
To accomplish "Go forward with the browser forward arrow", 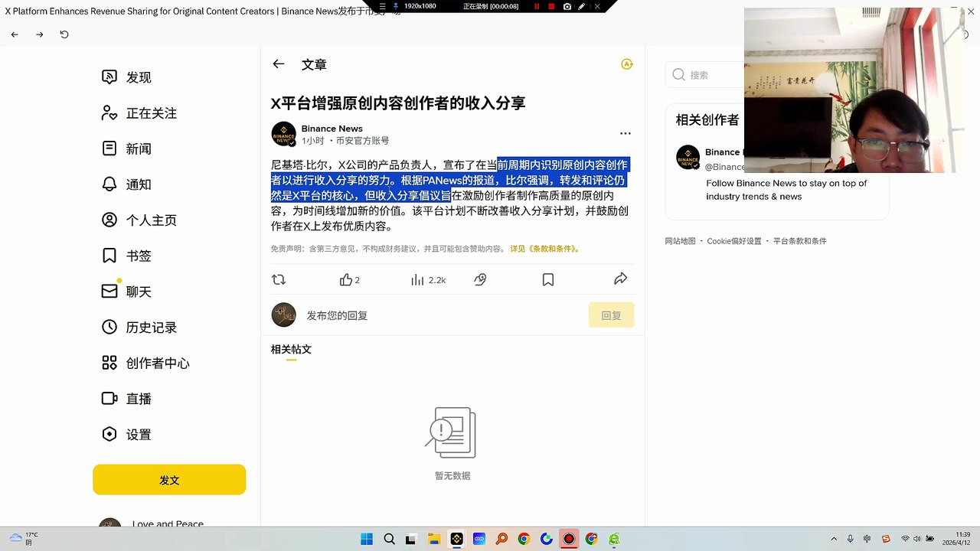I will tap(40, 34).
